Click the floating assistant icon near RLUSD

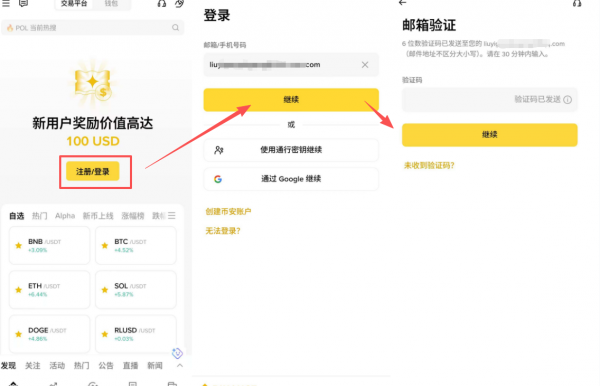pos(177,353)
